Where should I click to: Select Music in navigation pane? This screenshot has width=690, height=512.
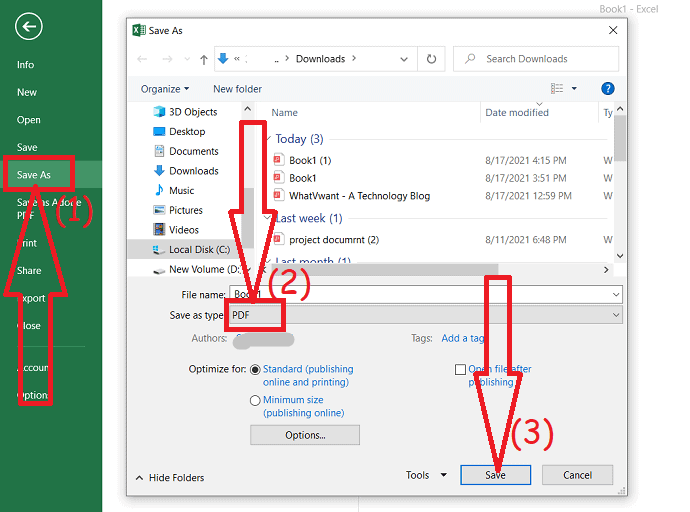[x=181, y=190]
